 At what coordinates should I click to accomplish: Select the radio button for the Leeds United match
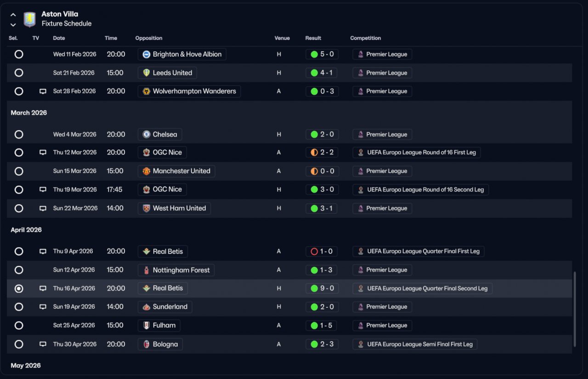(19, 73)
